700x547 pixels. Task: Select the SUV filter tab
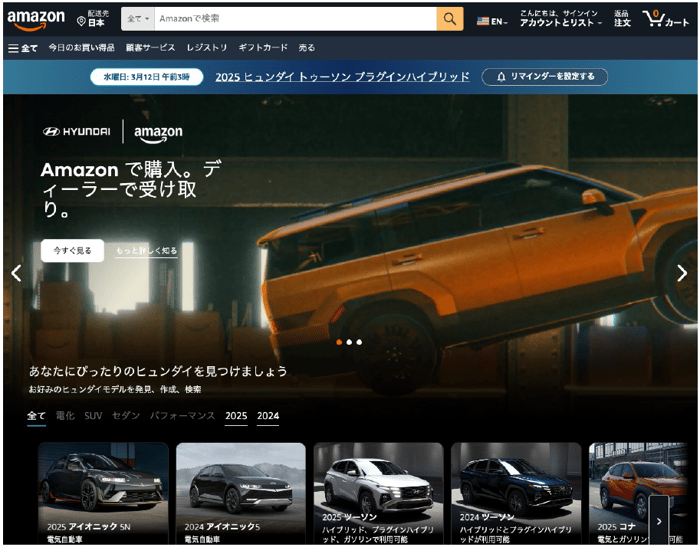tap(93, 416)
